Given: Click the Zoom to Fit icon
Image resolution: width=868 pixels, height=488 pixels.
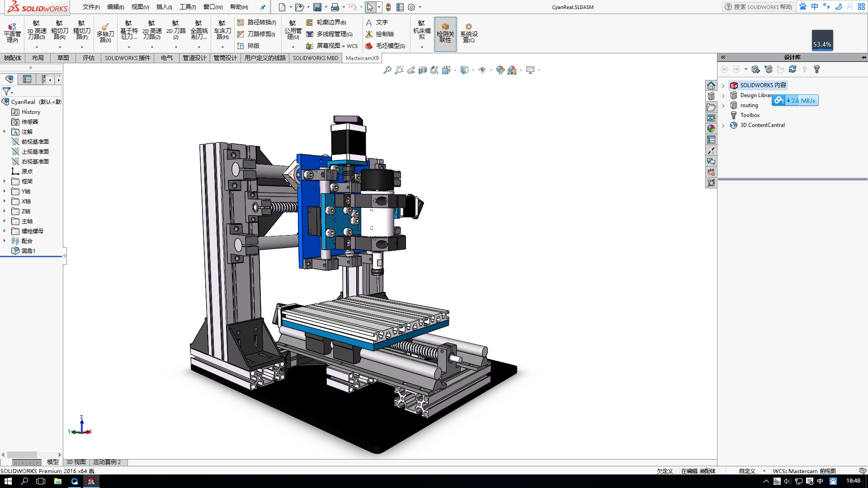Looking at the screenshot, I should (x=387, y=70).
